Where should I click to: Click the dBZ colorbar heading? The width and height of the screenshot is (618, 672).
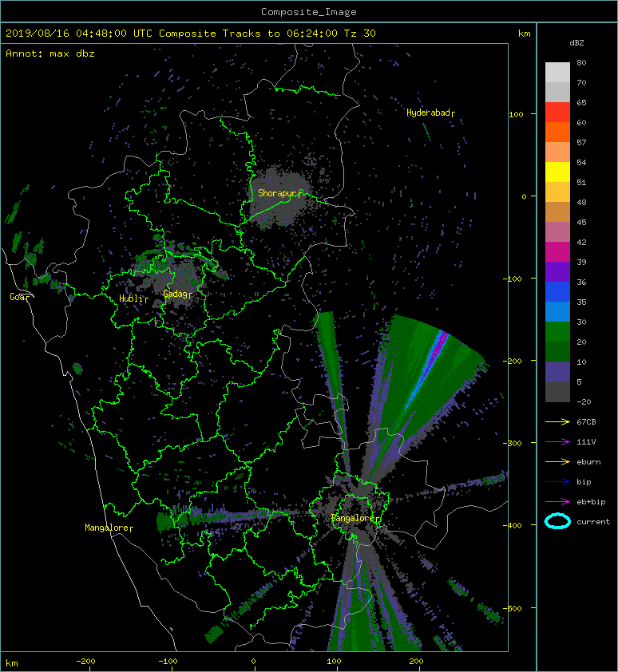click(x=576, y=43)
